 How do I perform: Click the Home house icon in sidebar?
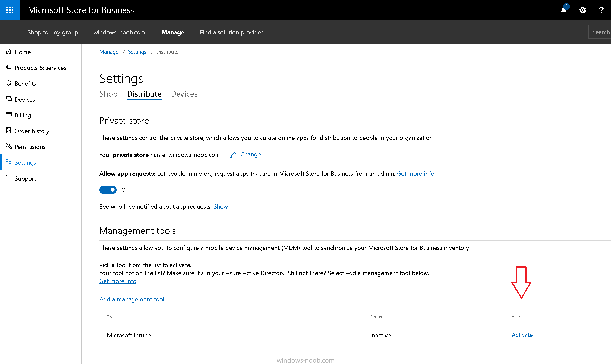(x=9, y=51)
